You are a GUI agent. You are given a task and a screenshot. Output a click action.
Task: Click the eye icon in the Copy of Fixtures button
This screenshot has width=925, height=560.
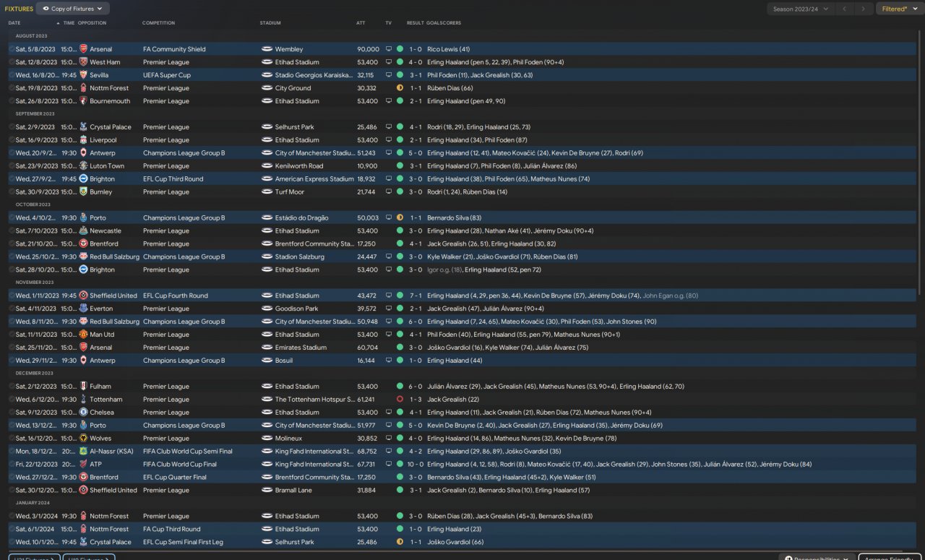46,9
